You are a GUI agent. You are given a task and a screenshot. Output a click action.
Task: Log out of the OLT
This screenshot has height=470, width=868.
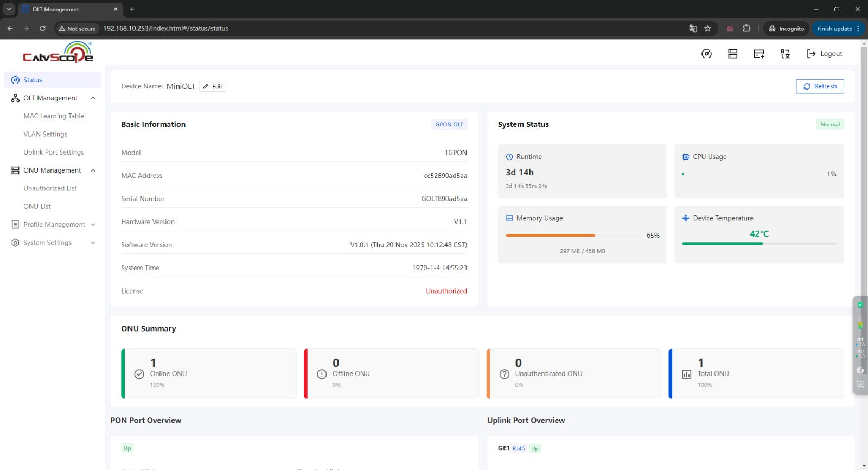(x=825, y=54)
